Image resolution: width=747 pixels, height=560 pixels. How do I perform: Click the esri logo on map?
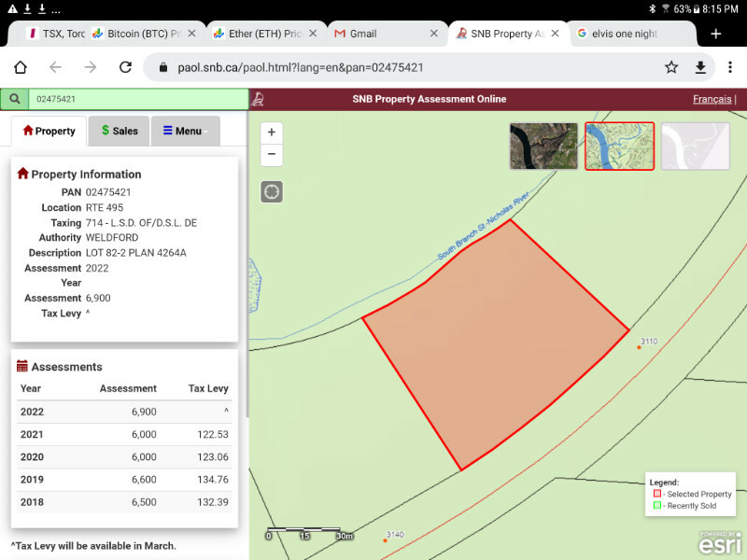[720, 543]
